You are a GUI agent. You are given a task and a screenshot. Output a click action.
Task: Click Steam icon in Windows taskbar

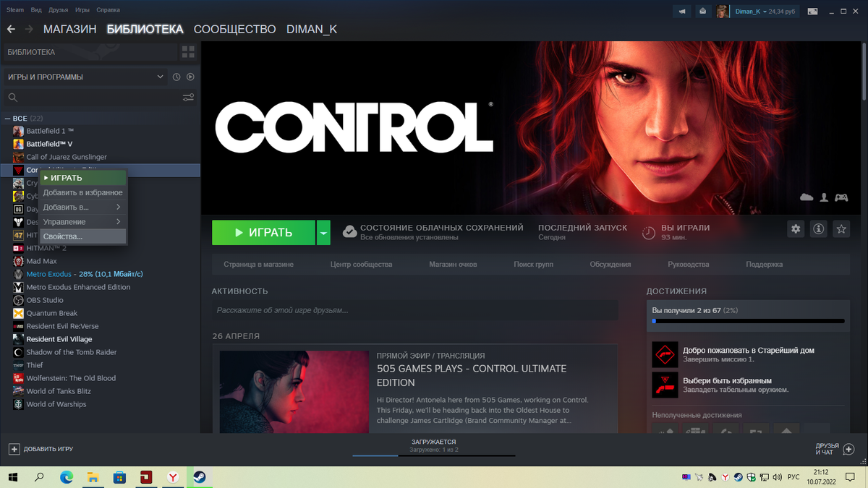pos(198,477)
